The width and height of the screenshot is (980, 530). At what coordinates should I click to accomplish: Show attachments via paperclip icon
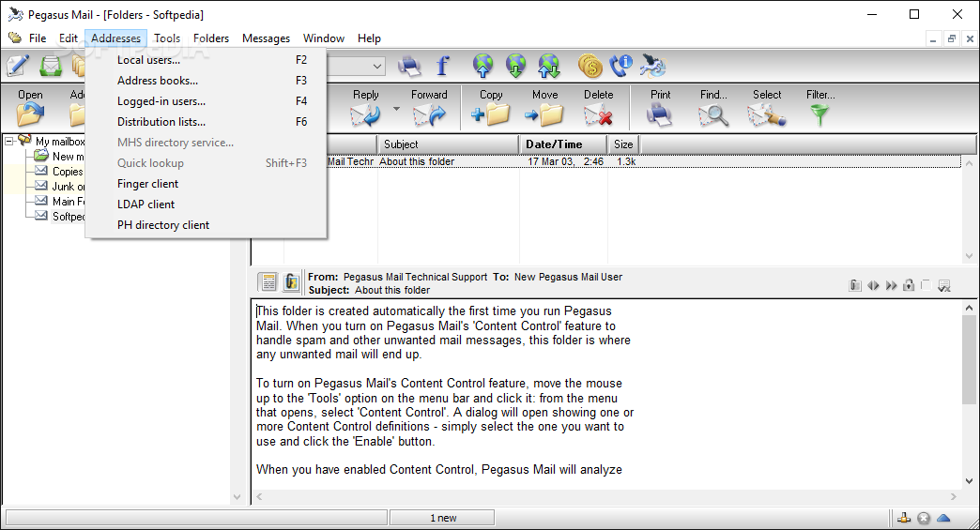click(855, 285)
